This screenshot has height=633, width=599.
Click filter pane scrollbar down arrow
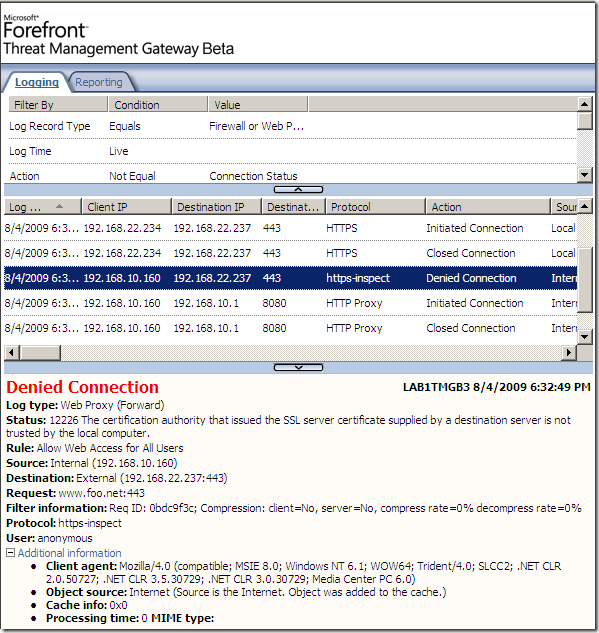584,175
